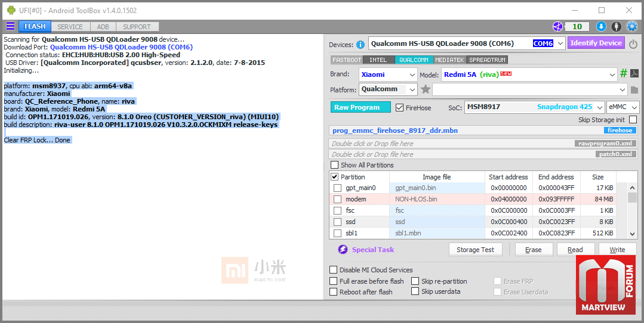This screenshot has height=323, width=644.
Task: Click the favorite star icon
Action: (426, 89)
